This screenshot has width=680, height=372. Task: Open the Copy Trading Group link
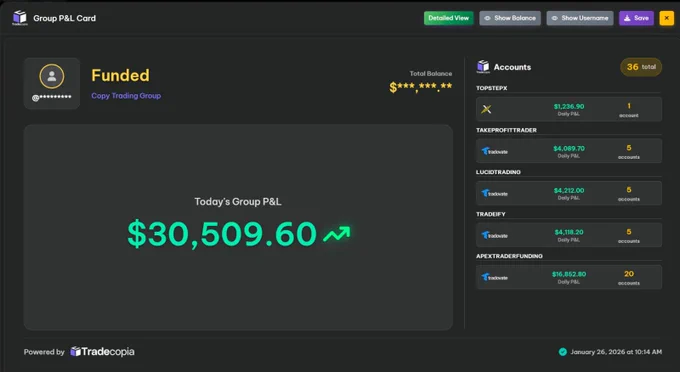pos(126,96)
